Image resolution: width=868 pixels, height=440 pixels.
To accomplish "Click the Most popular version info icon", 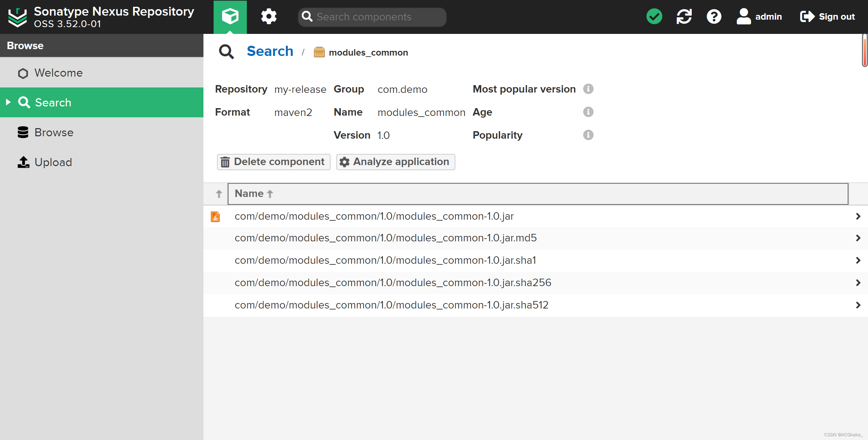I will tap(588, 89).
